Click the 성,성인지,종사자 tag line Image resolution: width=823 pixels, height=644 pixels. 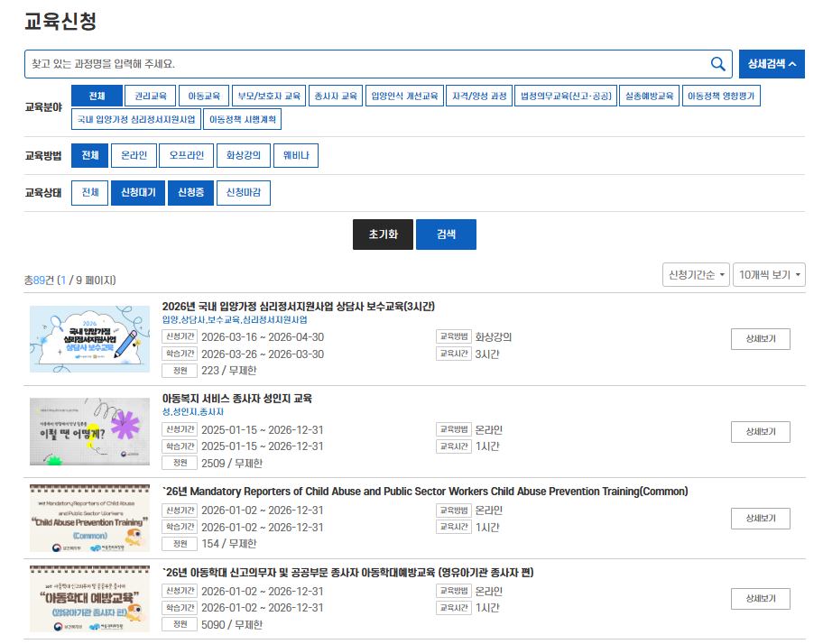192,411
